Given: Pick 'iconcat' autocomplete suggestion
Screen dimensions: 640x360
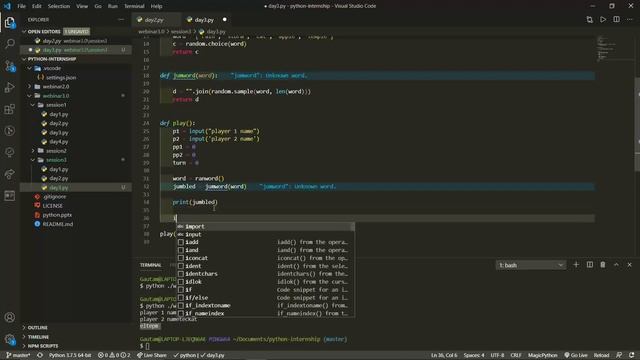Looking at the screenshot, I should pyautogui.click(x=265, y=258).
